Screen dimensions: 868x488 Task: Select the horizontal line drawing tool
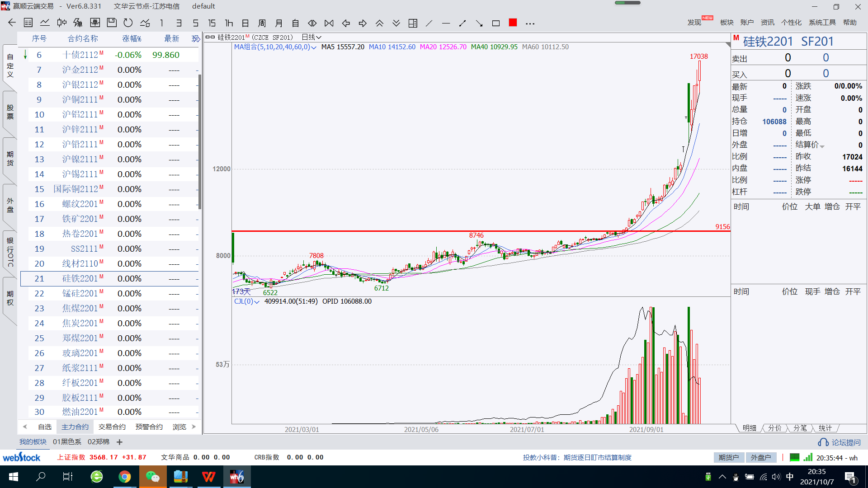(x=446, y=23)
